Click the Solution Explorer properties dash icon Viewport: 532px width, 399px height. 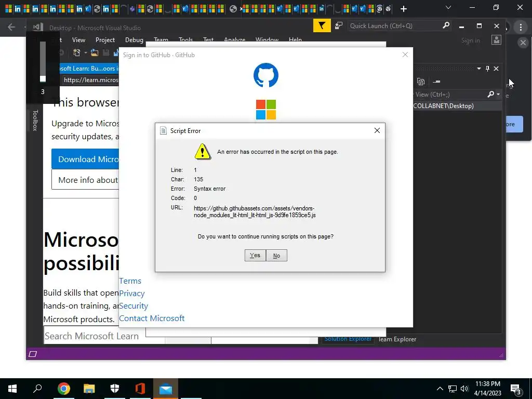[x=436, y=82]
